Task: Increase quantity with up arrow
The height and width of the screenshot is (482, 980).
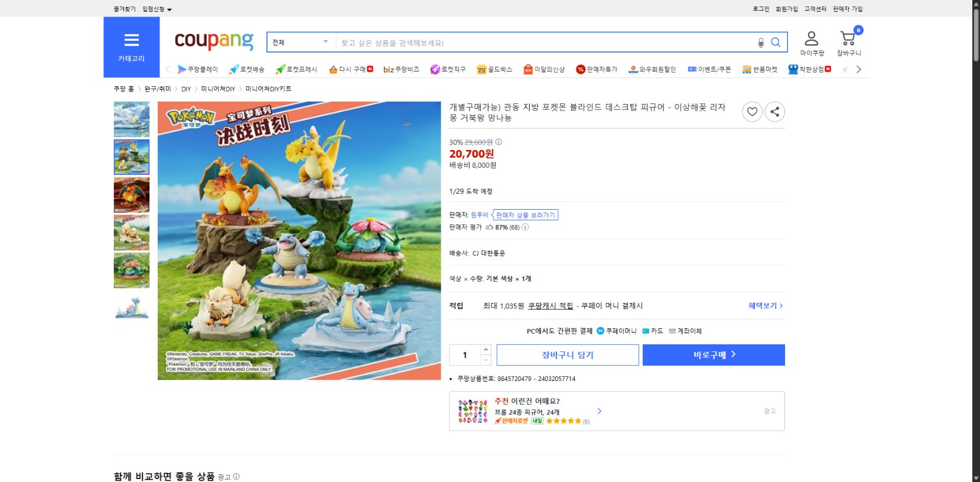Action: 486,350
